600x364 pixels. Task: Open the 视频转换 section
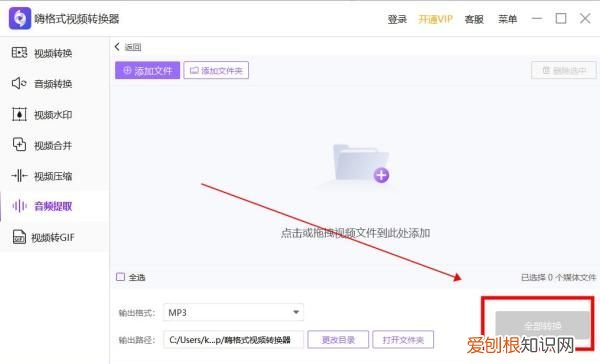[54, 53]
